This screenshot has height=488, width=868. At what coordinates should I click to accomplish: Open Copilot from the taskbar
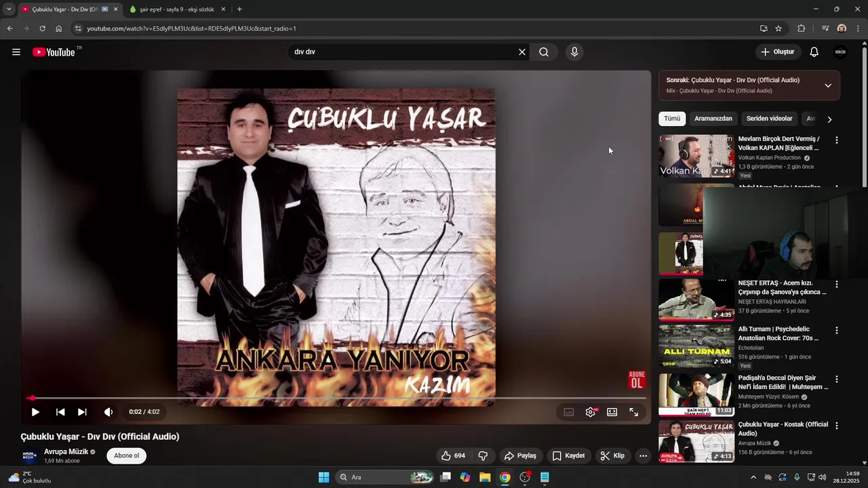coord(465,477)
